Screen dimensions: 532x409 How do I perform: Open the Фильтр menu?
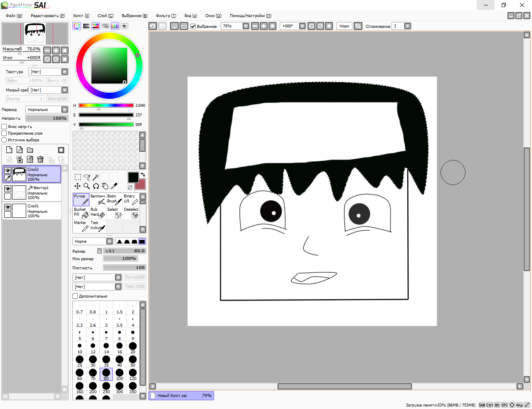pos(166,16)
